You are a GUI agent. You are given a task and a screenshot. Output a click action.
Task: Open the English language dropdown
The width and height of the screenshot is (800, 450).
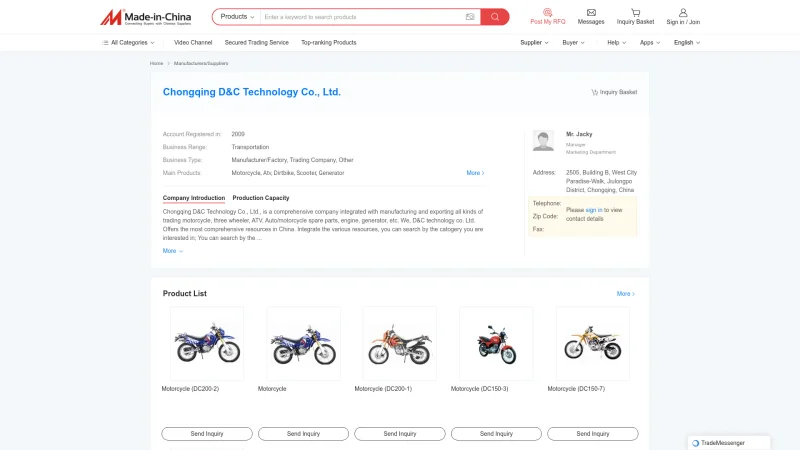687,43
